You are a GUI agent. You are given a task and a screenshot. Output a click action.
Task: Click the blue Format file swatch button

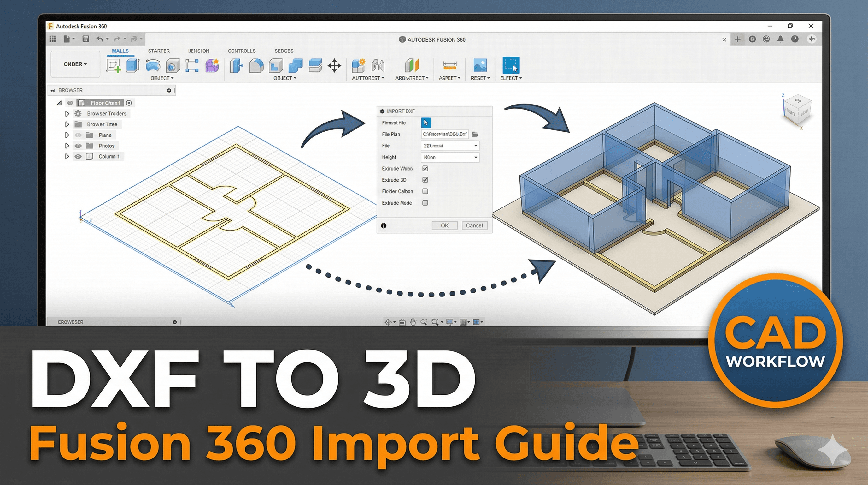(x=426, y=123)
